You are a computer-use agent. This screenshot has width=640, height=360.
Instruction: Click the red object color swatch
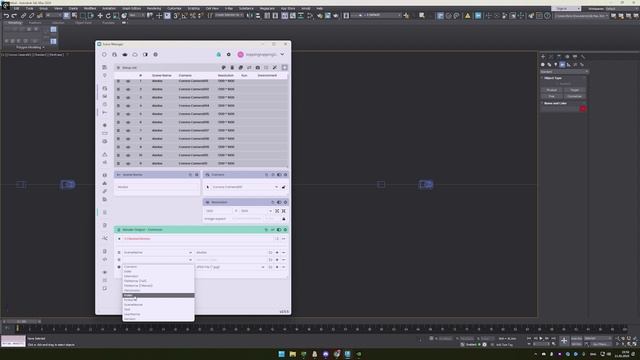(x=583, y=109)
